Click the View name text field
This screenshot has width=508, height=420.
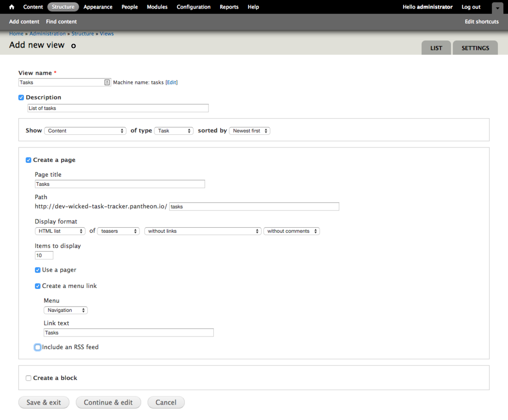(64, 82)
